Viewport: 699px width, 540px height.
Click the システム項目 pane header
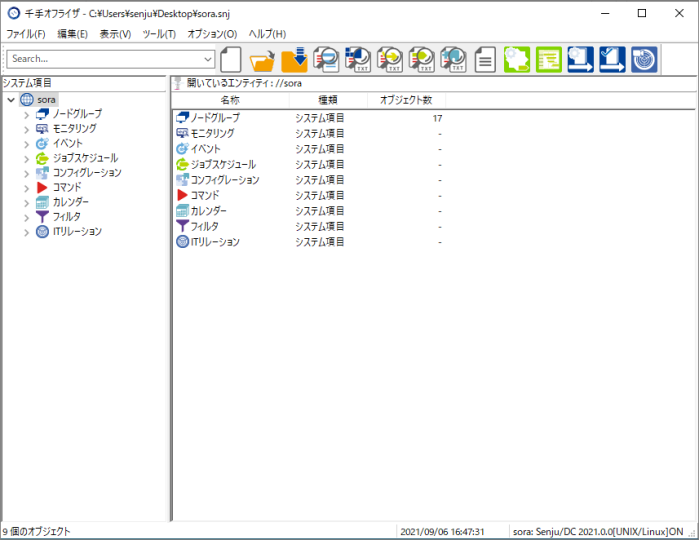84,83
